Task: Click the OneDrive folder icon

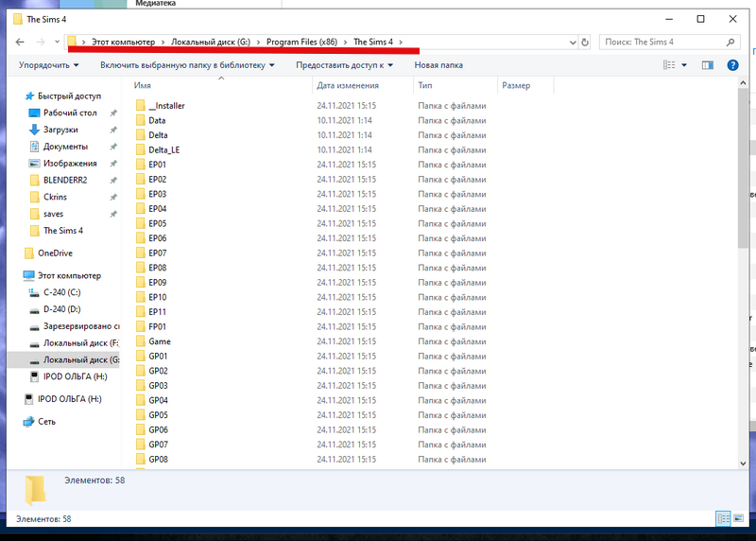Action: coord(29,253)
